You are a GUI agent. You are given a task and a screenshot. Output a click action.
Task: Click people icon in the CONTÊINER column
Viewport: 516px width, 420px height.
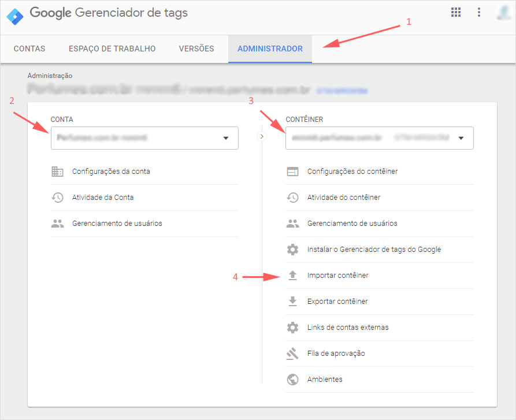coord(292,224)
